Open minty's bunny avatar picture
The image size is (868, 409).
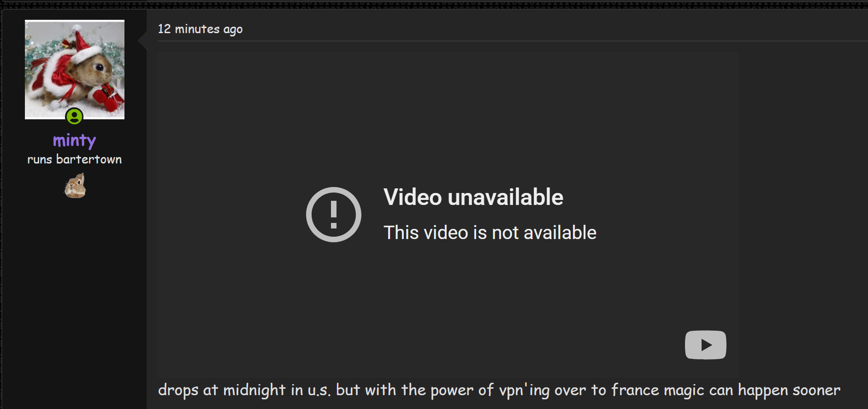(x=75, y=70)
